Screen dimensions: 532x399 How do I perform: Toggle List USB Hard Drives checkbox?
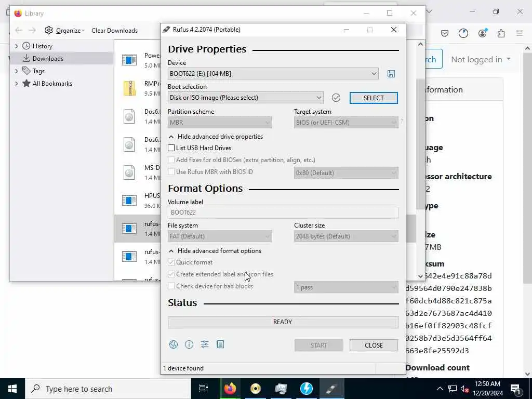tap(171, 148)
